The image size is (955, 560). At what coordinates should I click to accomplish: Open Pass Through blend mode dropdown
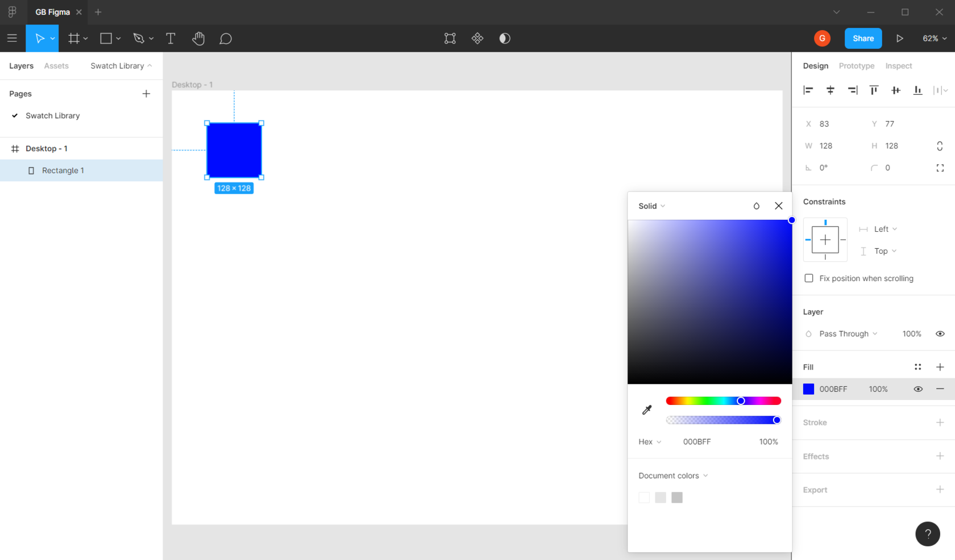(x=848, y=333)
